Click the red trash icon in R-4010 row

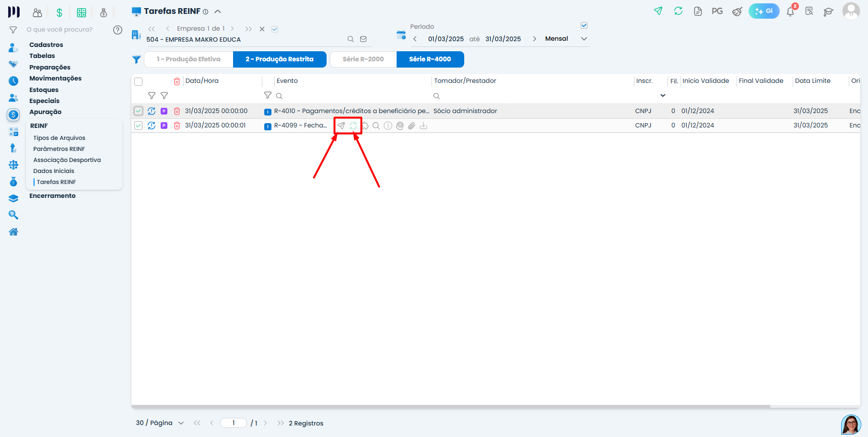[177, 111]
